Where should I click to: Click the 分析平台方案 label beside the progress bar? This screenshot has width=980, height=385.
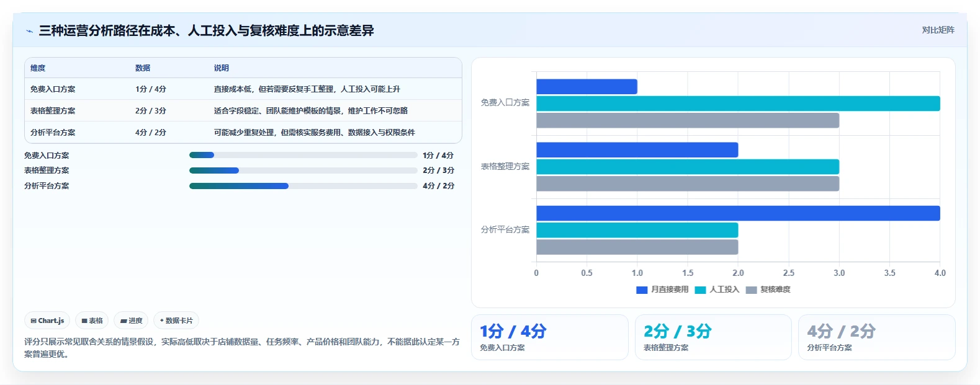(x=47, y=186)
